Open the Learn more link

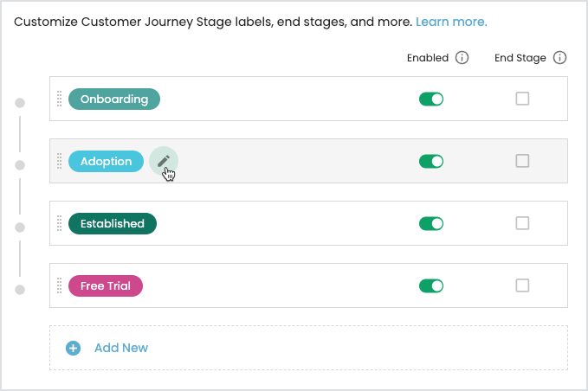(451, 21)
